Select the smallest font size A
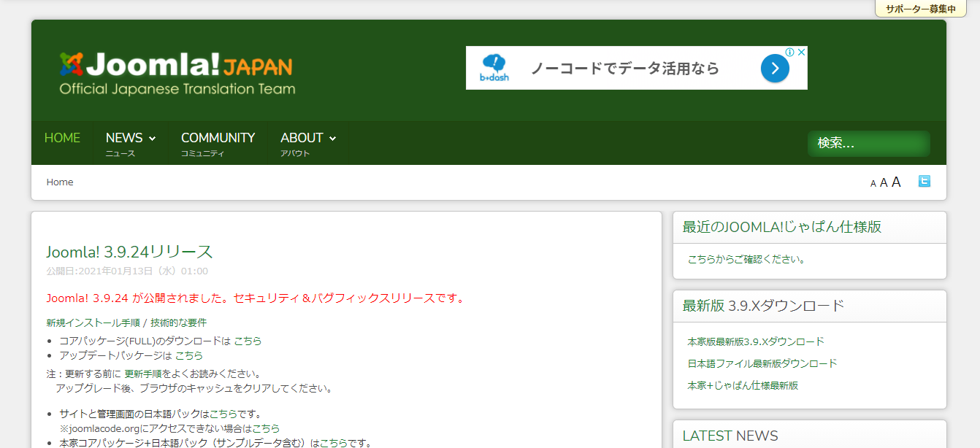980x448 pixels. click(x=873, y=184)
